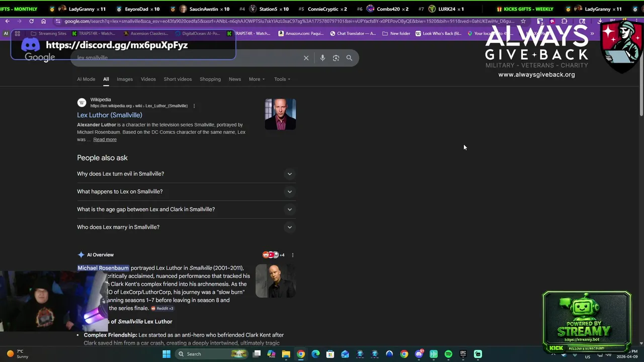
Task: Click the magnifying glass search icon
Action: (x=349, y=58)
